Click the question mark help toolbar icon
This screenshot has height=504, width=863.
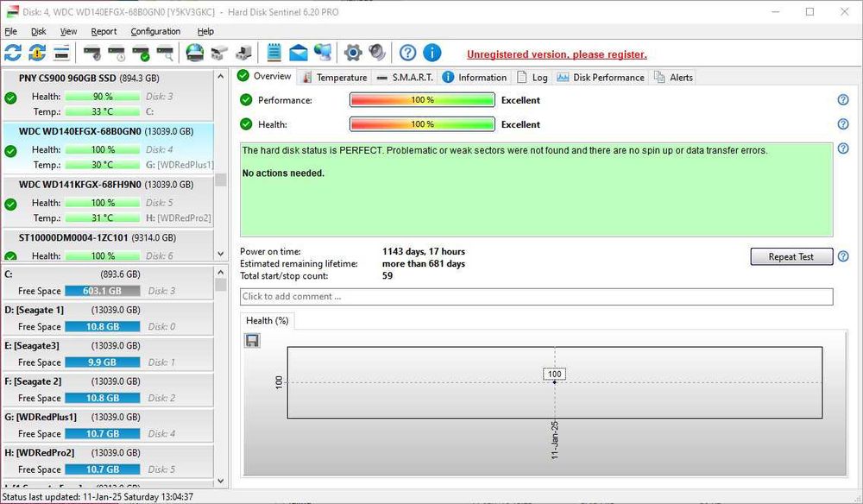pyautogui.click(x=408, y=53)
